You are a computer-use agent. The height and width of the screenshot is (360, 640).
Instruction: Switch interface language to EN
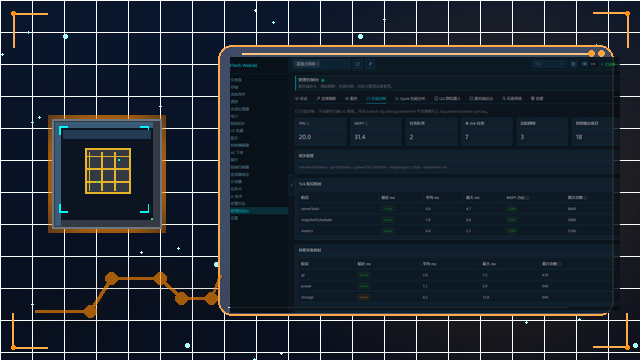[593, 64]
